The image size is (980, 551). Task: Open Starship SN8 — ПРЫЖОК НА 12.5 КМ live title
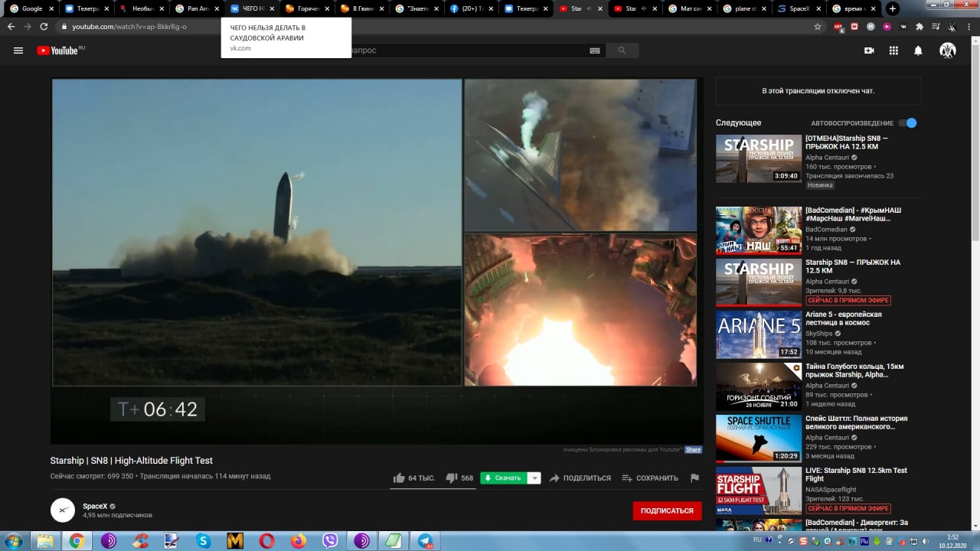pos(853,267)
